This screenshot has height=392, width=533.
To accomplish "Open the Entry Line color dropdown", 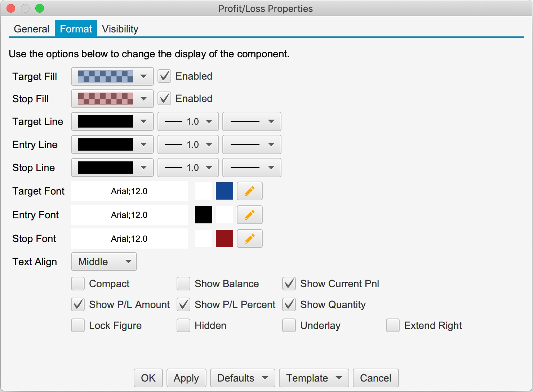I will point(112,144).
